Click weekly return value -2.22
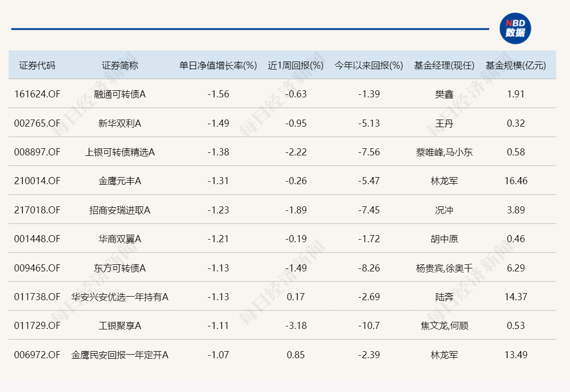 [x=296, y=152]
